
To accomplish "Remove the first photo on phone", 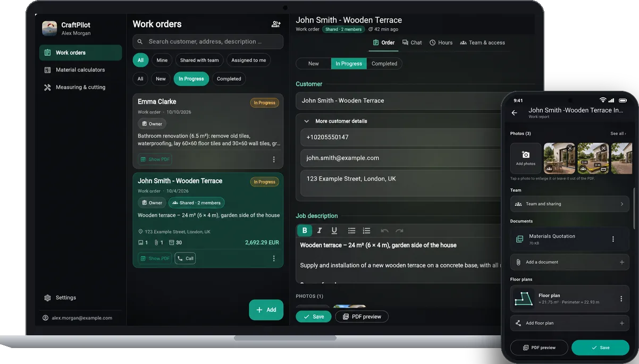I will [x=570, y=148].
